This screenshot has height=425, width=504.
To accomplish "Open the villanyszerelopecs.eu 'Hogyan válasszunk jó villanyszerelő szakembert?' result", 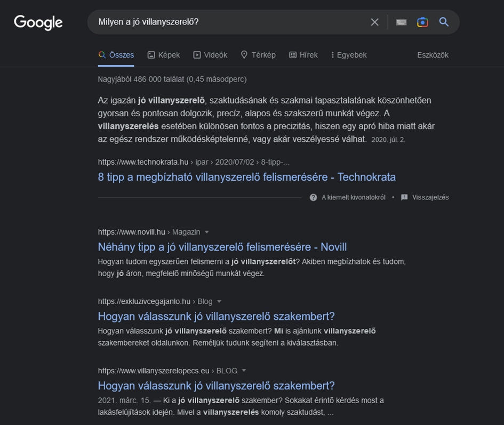I will [x=217, y=386].
